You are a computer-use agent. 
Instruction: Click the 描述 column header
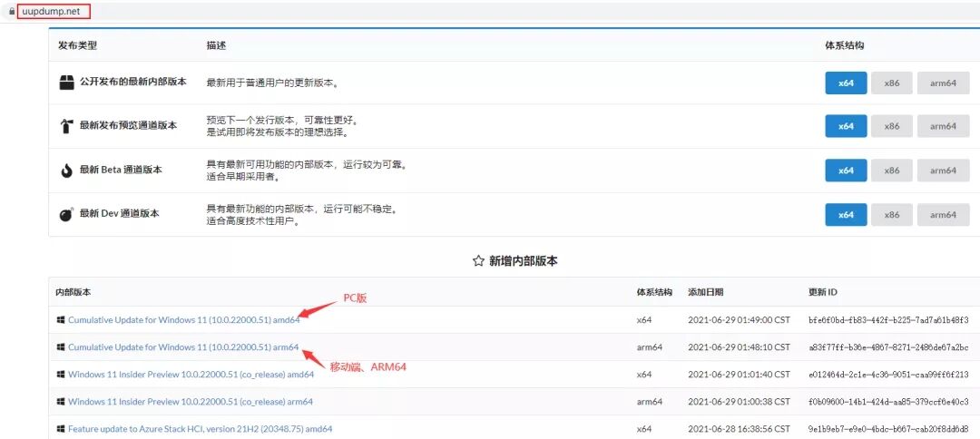pos(216,45)
